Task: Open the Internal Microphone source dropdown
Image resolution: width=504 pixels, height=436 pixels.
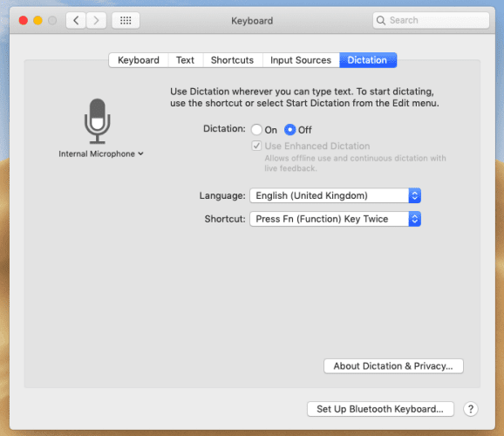Action: click(x=101, y=154)
